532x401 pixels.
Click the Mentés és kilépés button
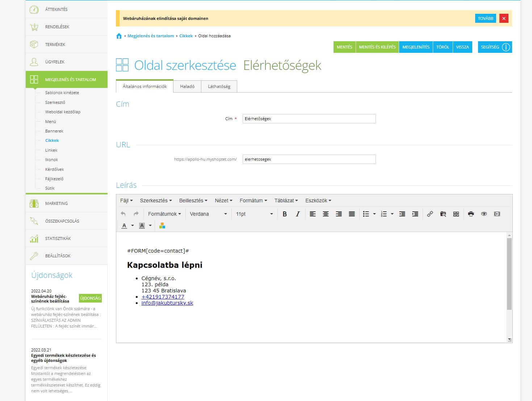coord(377,47)
